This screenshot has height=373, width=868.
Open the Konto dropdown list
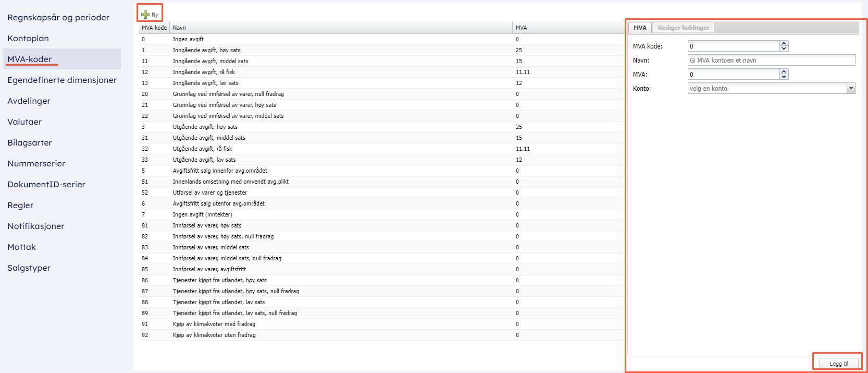click(851, 88)
